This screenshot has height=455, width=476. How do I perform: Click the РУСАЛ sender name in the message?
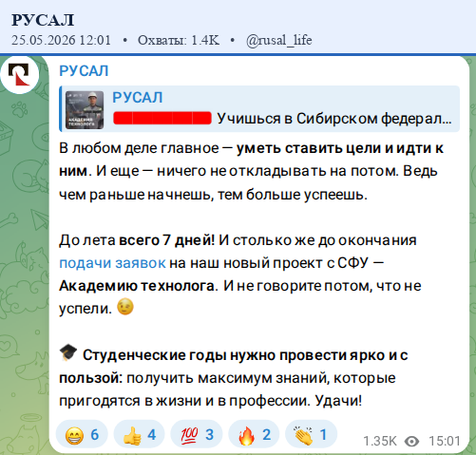click(x=84, y=71)
